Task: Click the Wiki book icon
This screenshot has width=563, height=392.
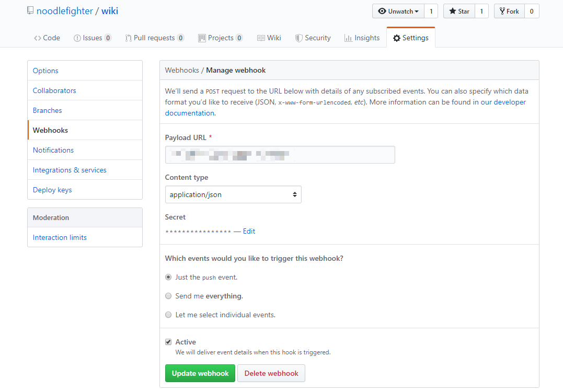Action: pos(261,38)
